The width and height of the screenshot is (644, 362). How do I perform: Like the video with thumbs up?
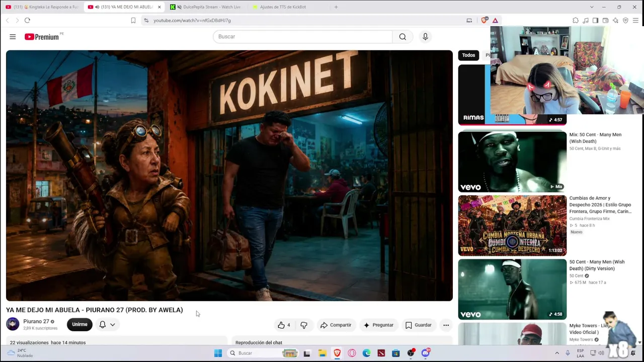click(x=284, y=325)
